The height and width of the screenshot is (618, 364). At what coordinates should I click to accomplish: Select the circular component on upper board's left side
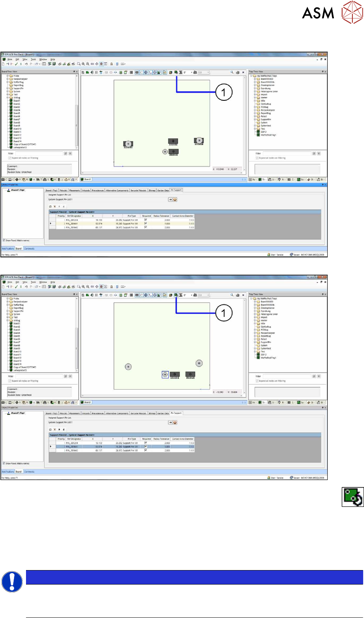(128, 144)
